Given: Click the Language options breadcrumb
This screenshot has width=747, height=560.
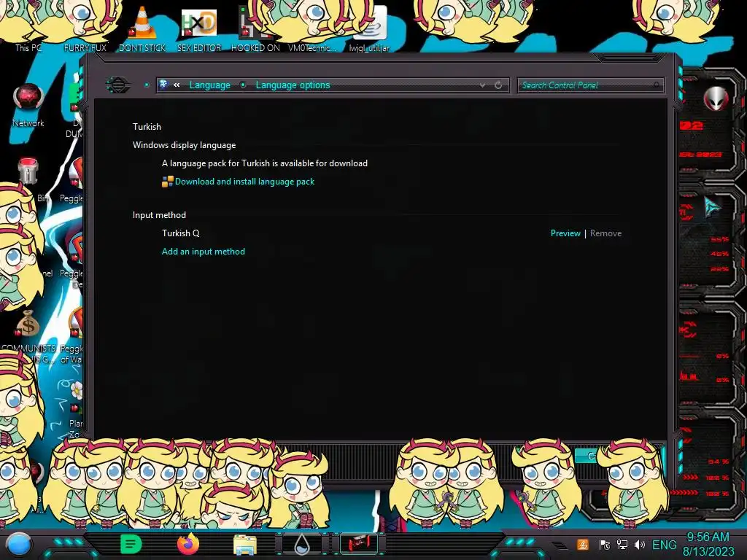Looking at the screenshot, I should click(293, 85).
